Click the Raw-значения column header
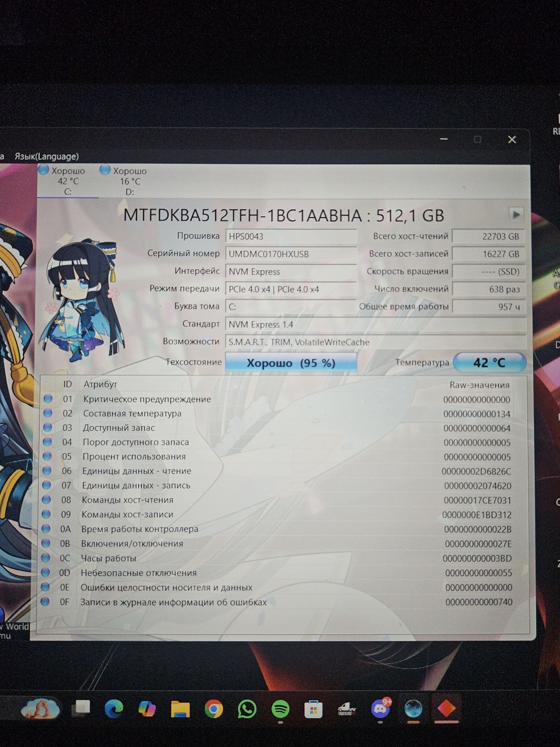The height and width of the screenshot is (747, 560). (479, 385)
